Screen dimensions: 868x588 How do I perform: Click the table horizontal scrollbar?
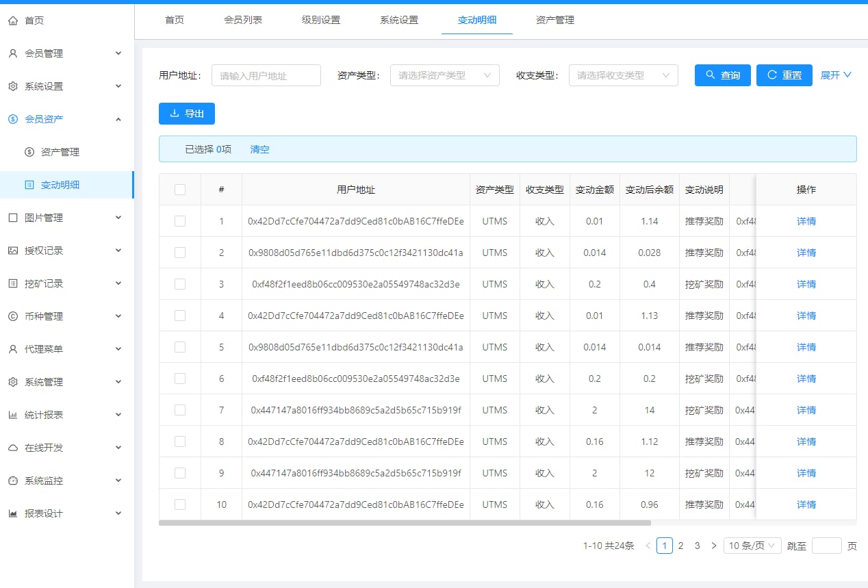click(x=405, y=523)
